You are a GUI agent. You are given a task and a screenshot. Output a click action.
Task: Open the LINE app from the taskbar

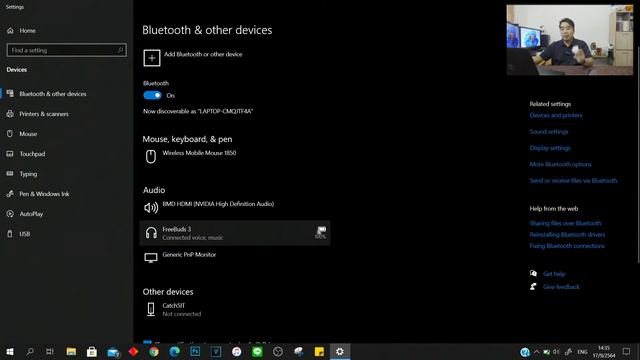coord(257,351)
